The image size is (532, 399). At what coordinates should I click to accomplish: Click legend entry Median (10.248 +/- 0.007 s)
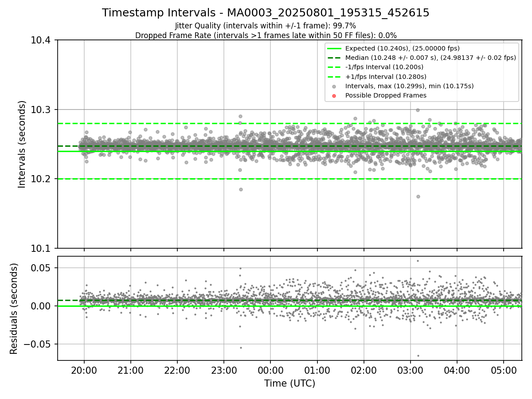430,58
